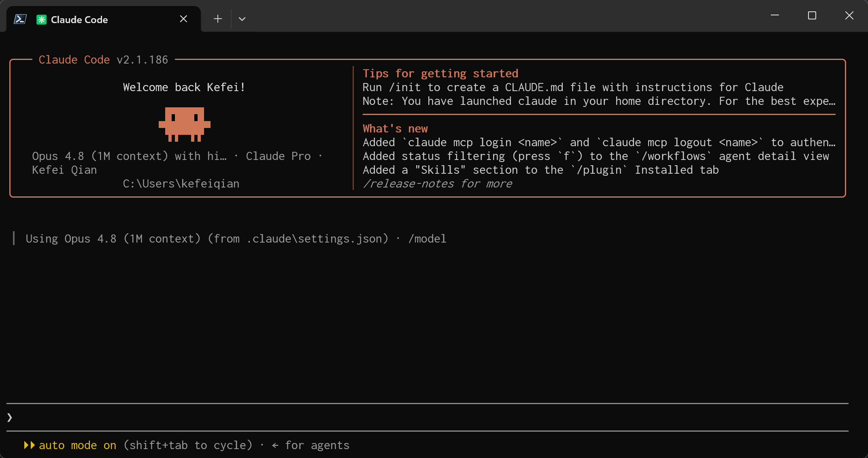Close the Claude Code tab
The width and height of the screenshot is (868, 458).
183,19
